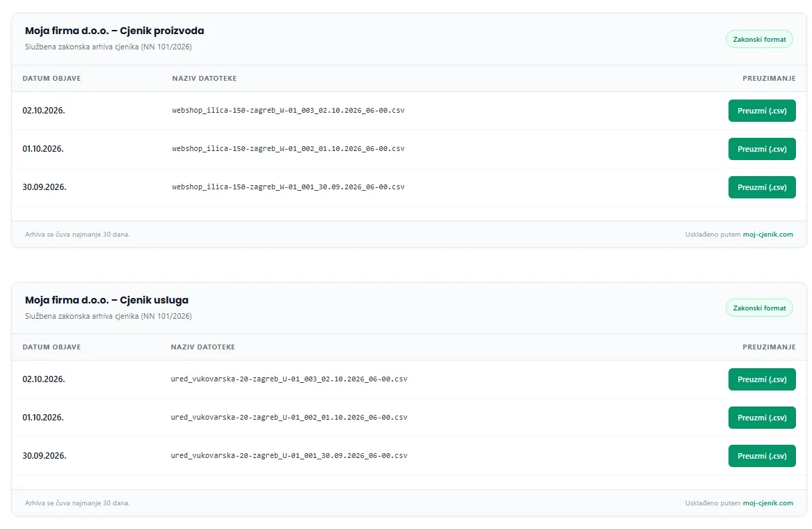
Task: Click heading Moja firma d.o.o. – Cjenik usluga
Action: click(106, 300)
